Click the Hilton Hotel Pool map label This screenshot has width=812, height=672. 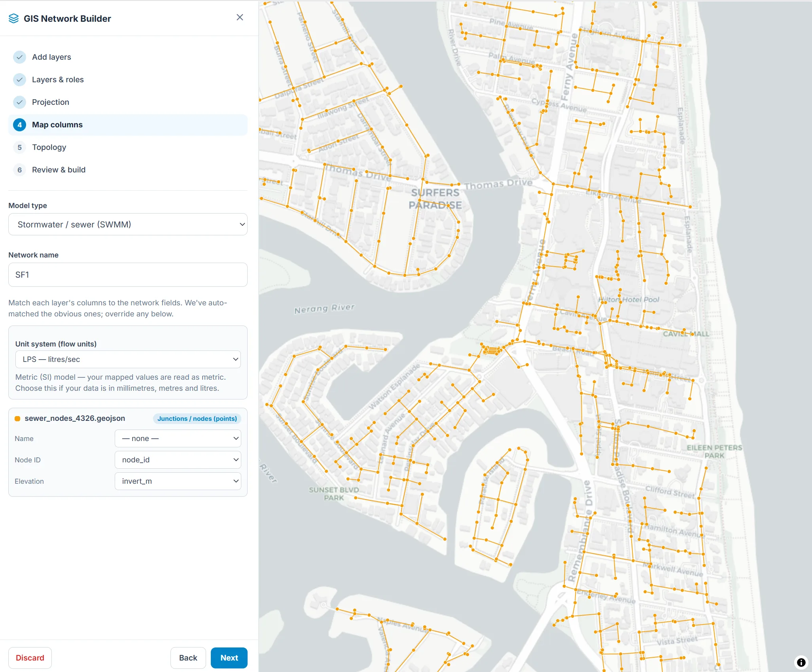tap(629, 300)
